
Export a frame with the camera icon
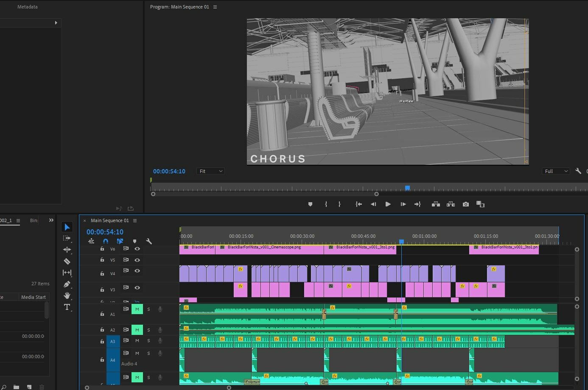point(466,204)
